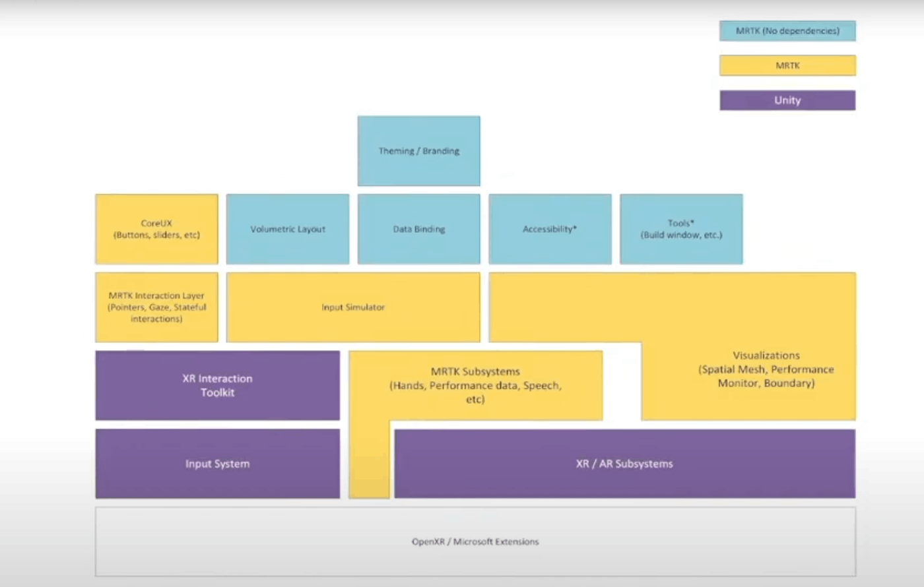
Task: Select the XR Interaction Toolkit block
Action: (x=218, y=385)
